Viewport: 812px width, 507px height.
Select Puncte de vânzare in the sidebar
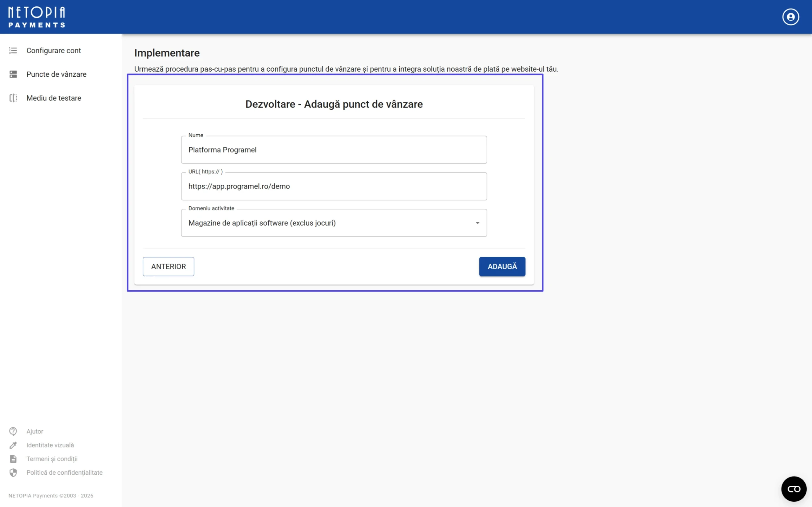(x=56, y=74)
